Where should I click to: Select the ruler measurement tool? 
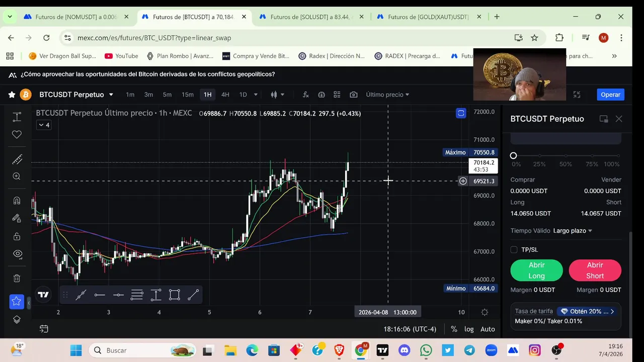click(x=17, y=160)
